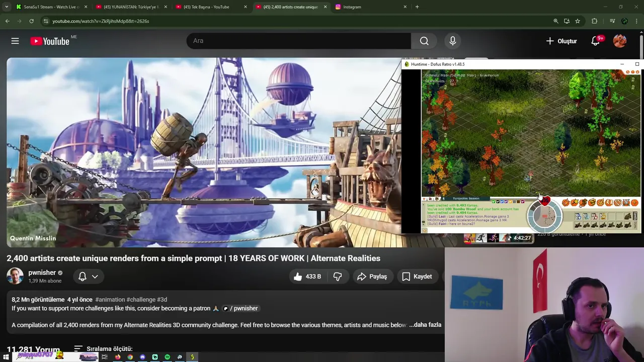Open the Windows Start button
The image size is (644, 362).
coord(6,357)
